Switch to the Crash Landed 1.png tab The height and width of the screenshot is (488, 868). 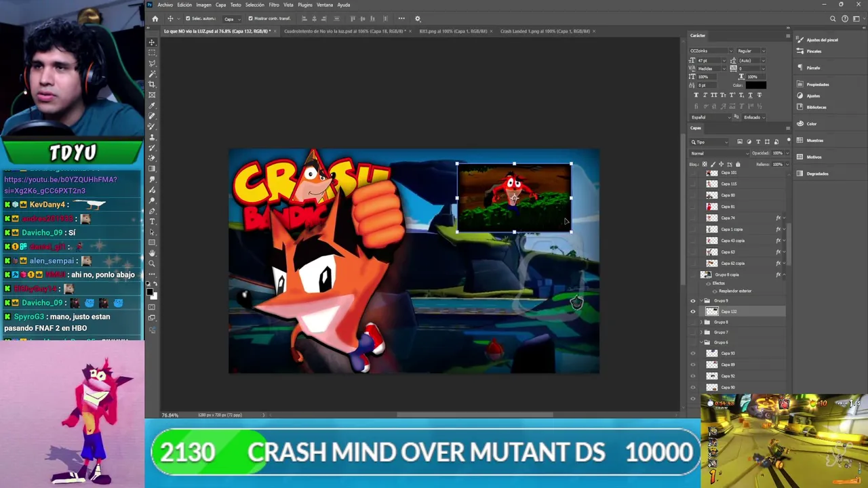click(x=545, y=31)
